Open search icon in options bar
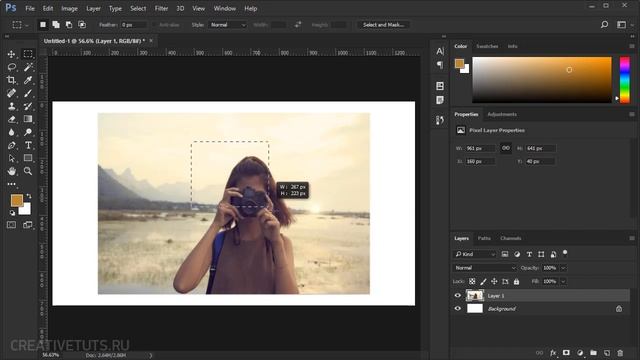This screenshot has height=360, width=640. tap(604, 25)
